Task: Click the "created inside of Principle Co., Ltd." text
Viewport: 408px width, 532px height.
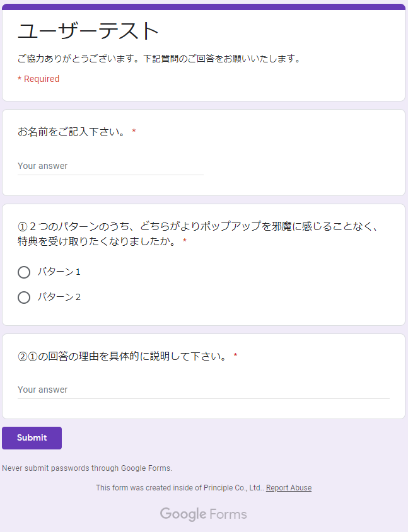Action: pos(179,488)
